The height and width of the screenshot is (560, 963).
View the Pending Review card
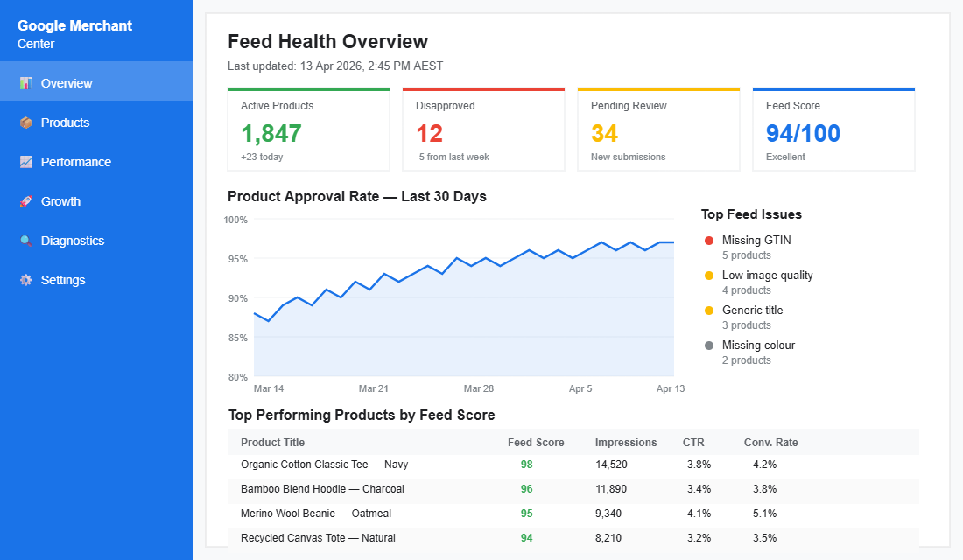click(658, 129)
